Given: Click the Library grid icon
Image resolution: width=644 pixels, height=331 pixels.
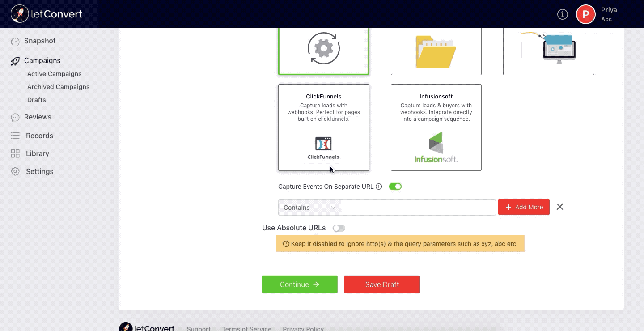Looking at the screenshot, I should [x=15, y=153].
